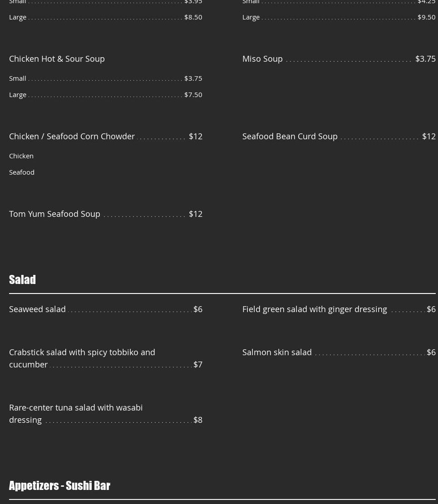Click the Miso Soup $3.75 price
This screenshot has height=504, width=438.
click(x=425, y=59)
